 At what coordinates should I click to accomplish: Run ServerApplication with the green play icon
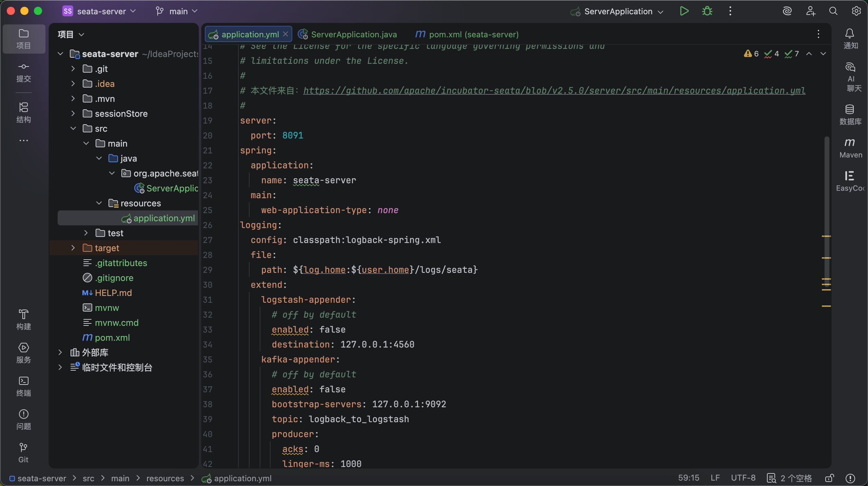[684, 11]
